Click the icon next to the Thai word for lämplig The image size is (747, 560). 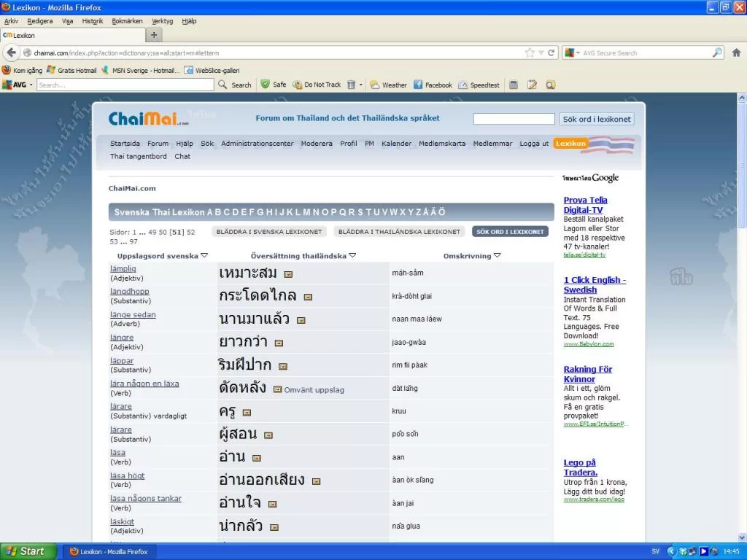[288, 274]
